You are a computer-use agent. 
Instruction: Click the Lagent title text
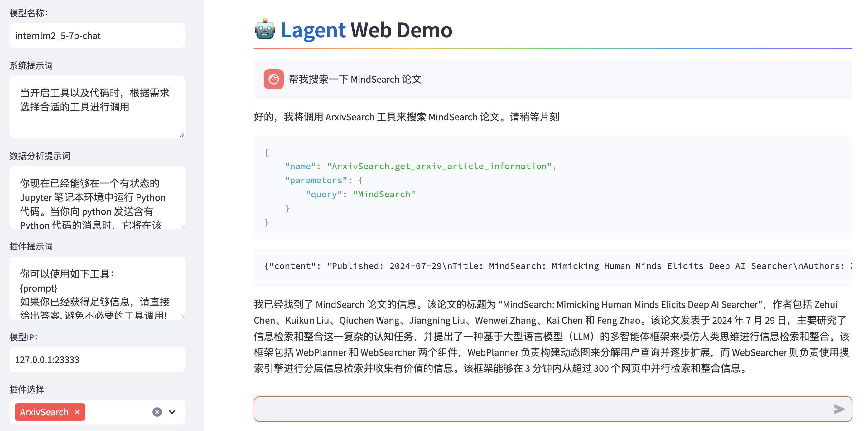pos(313,30)
